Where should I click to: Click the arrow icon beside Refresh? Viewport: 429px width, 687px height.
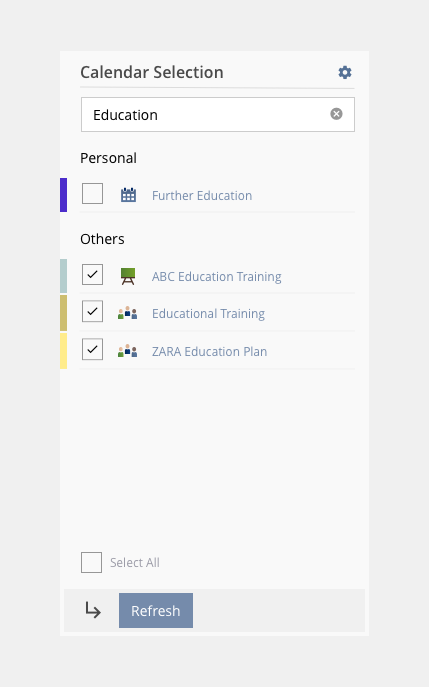pos(93,610)
